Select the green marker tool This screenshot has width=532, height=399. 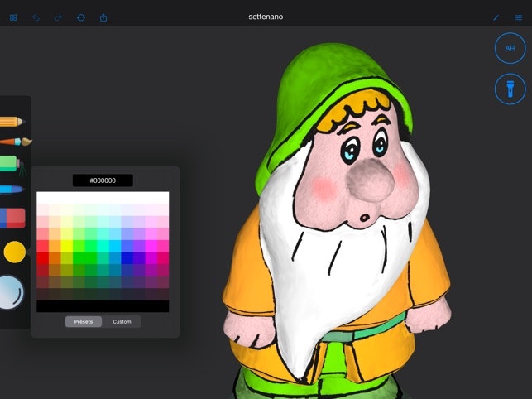click(13, 165)
